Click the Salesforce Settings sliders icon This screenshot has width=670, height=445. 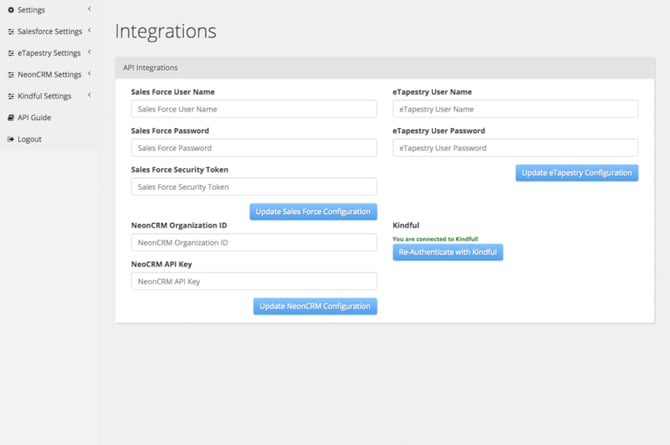(11, 32)
